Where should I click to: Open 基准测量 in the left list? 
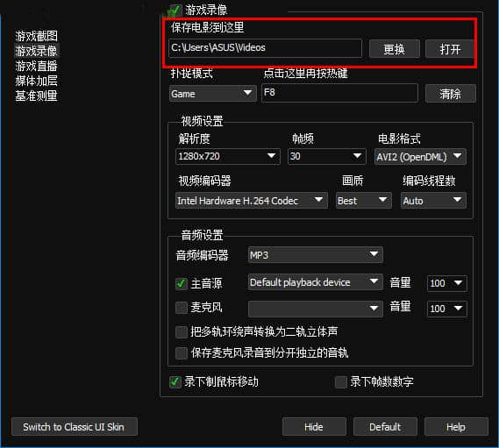36,96
